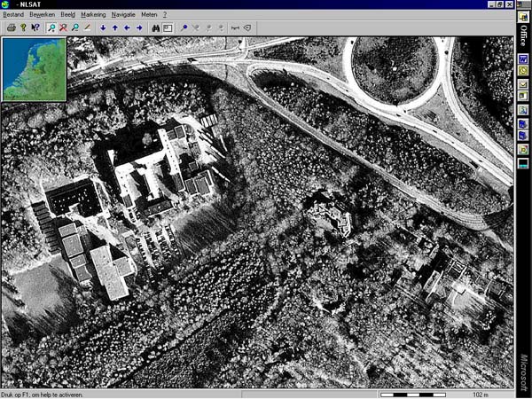The width and height of the screenshot is (532, 399).
Task: Click the Netherlands overview map thumbnail
Action: 34,69
